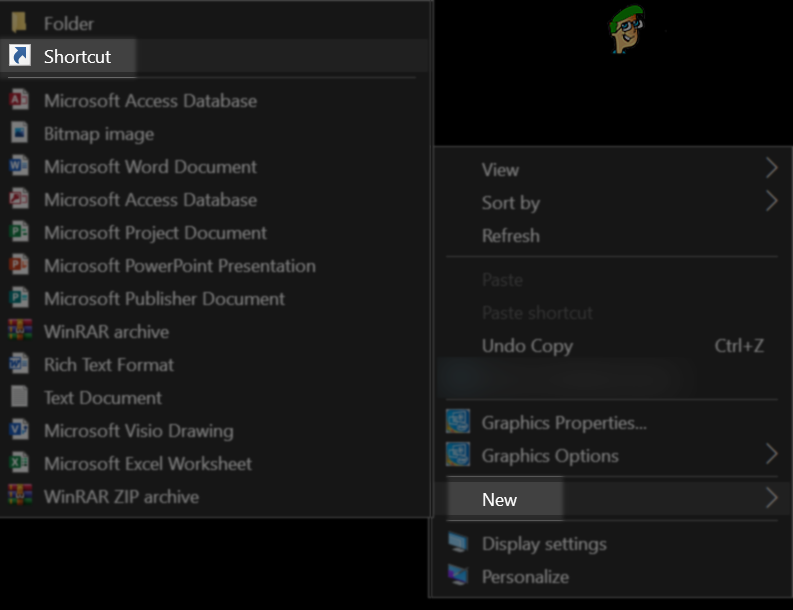Click the PowerPoint Presentation icon
This screenshot has width=793, height=610.
point(20,265)
